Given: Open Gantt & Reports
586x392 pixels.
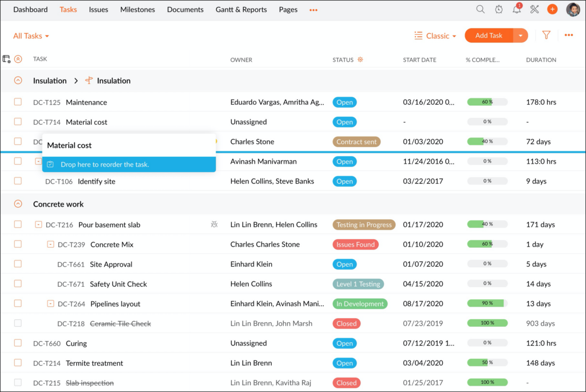Looking at the screenshot, I should [241, 9].
